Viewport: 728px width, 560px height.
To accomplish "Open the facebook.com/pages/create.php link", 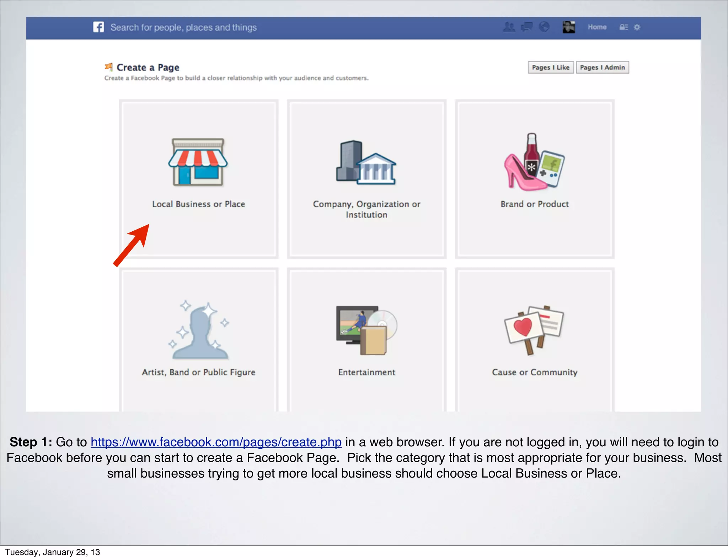I will coord(216,442).
